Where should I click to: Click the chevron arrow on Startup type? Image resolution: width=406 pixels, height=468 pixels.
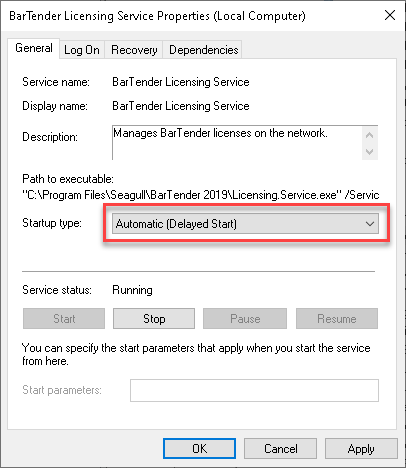(x=370, y=224)
